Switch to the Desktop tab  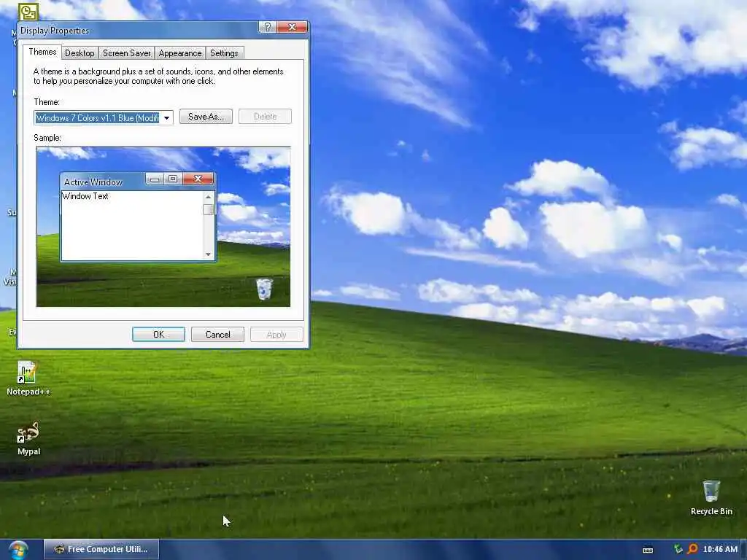coord(80,52)
